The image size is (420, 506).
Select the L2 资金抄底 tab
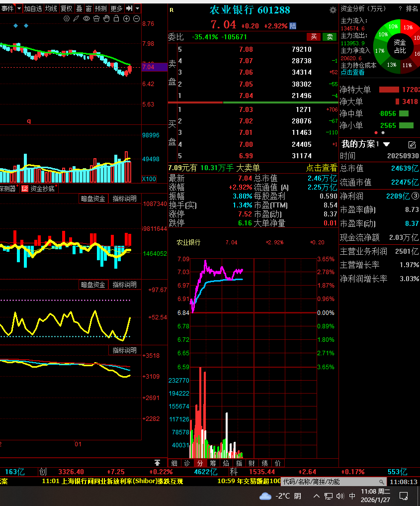click(x=39, y=189)
